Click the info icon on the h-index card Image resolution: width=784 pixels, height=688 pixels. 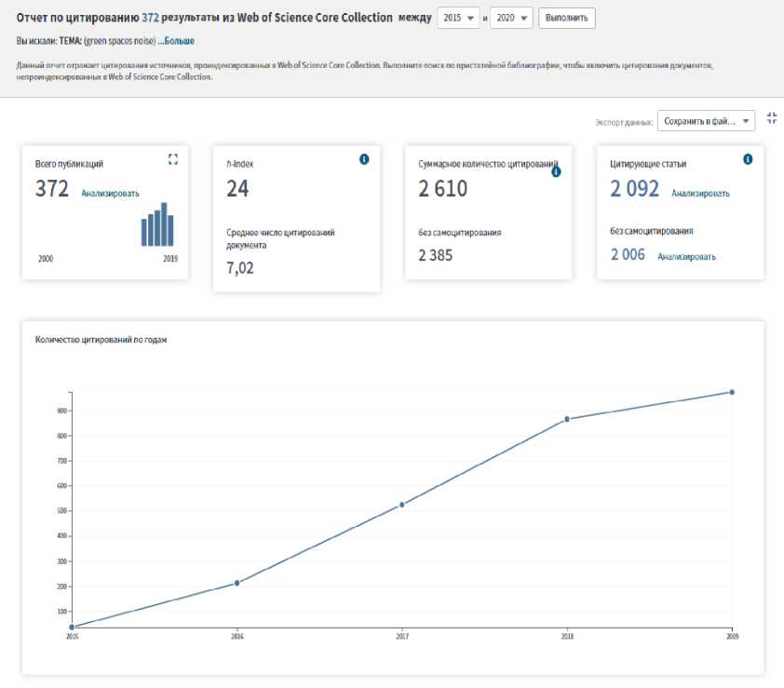tap(364, 160)
